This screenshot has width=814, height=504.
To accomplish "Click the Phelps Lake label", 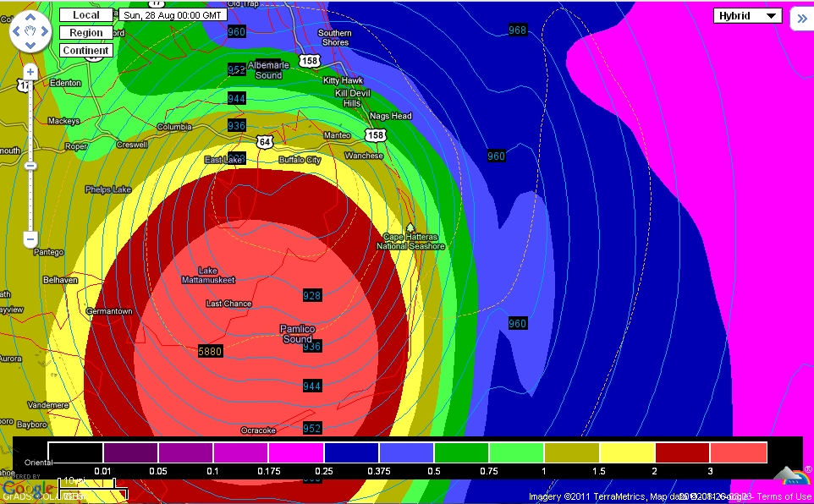I will pos(108,189).
